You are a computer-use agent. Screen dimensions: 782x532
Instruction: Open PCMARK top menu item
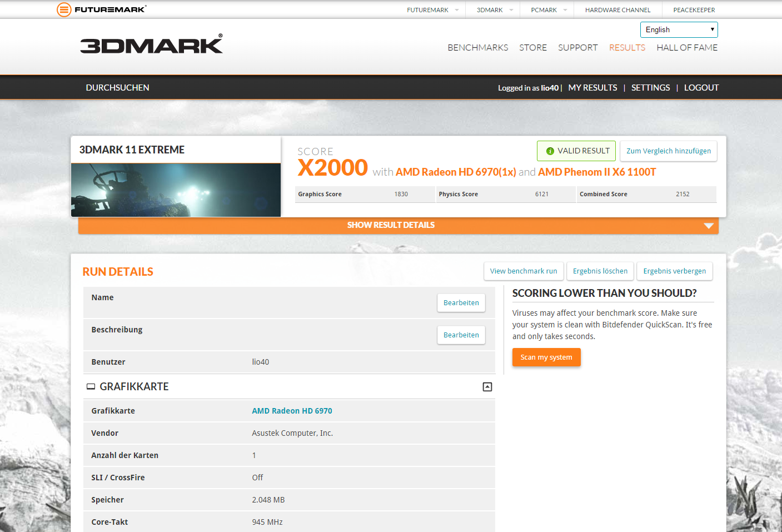coord(544,10)
